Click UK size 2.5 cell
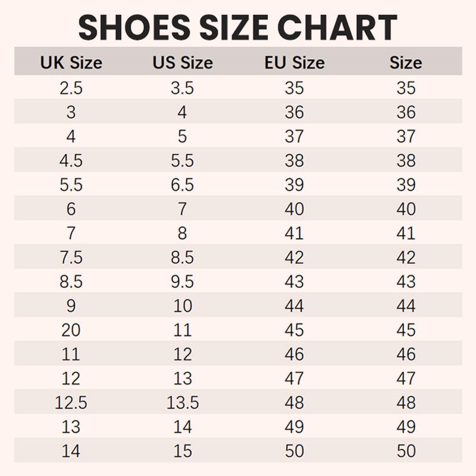The height and width of the screenshot is (476, 476). (x=71, y=88)
